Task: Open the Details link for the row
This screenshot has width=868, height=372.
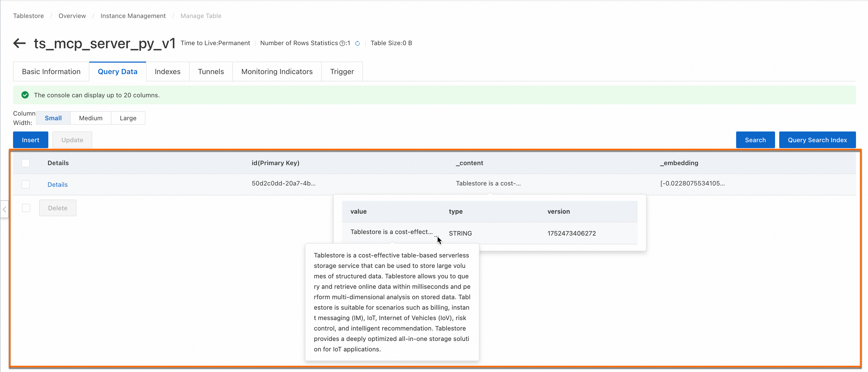Action: 57,184
